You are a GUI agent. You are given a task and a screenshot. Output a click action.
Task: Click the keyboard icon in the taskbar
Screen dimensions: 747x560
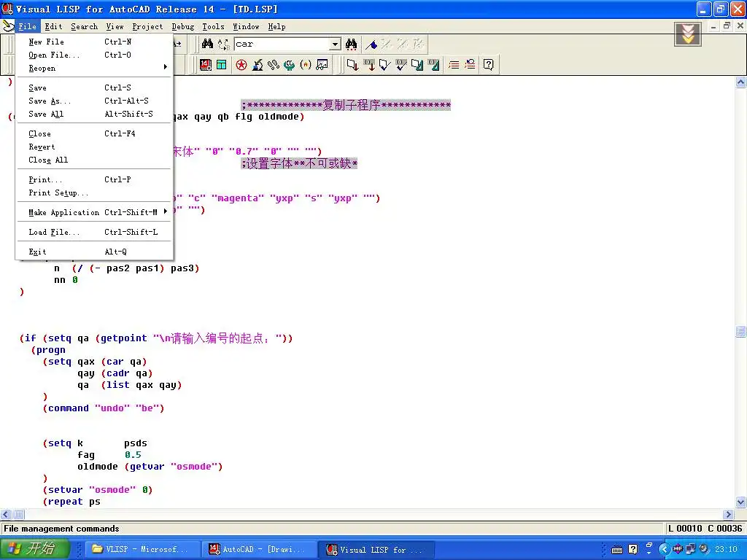(x=617, y=550)
